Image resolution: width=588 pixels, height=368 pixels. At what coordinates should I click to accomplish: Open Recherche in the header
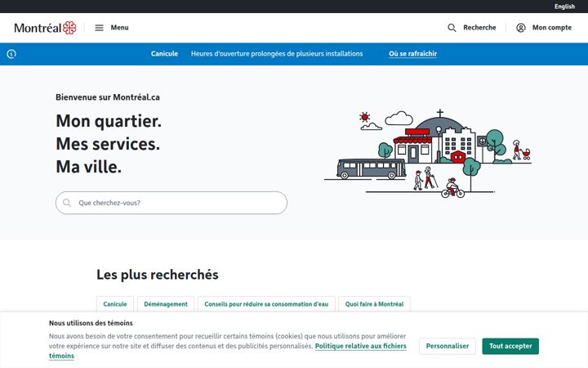pos(479,28)
